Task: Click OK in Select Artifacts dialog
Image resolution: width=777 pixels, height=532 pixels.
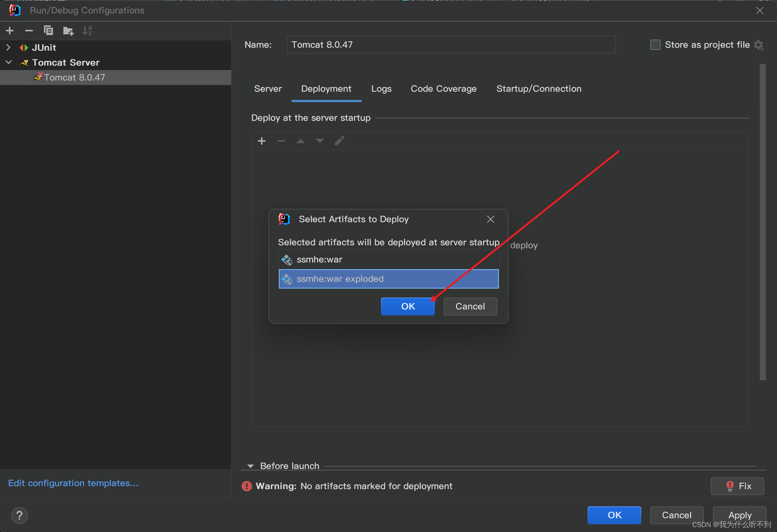Action: pos(408,306)
